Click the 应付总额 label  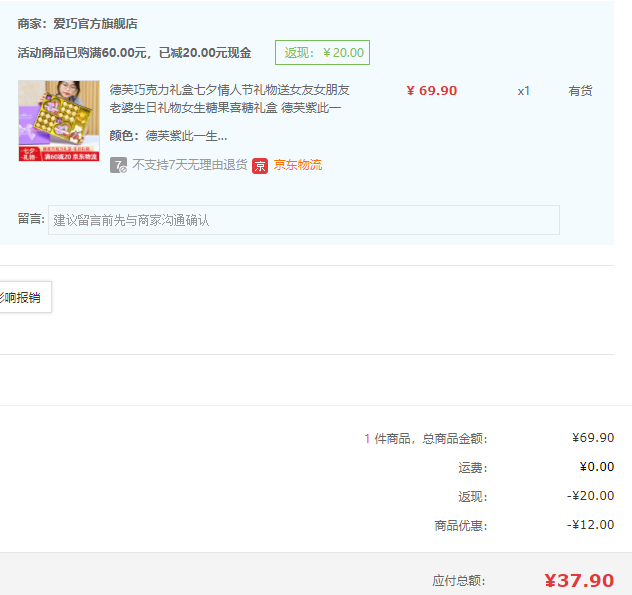tap(459, 581)
